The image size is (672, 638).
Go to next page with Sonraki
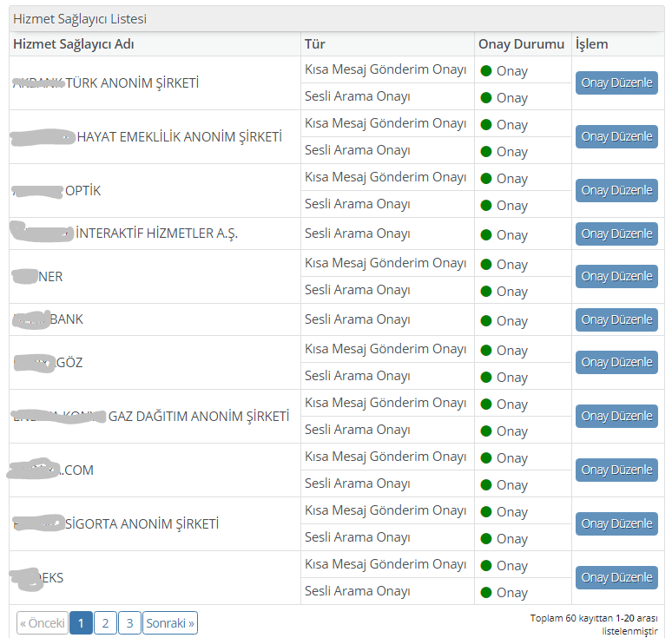(x=170, y=623)
